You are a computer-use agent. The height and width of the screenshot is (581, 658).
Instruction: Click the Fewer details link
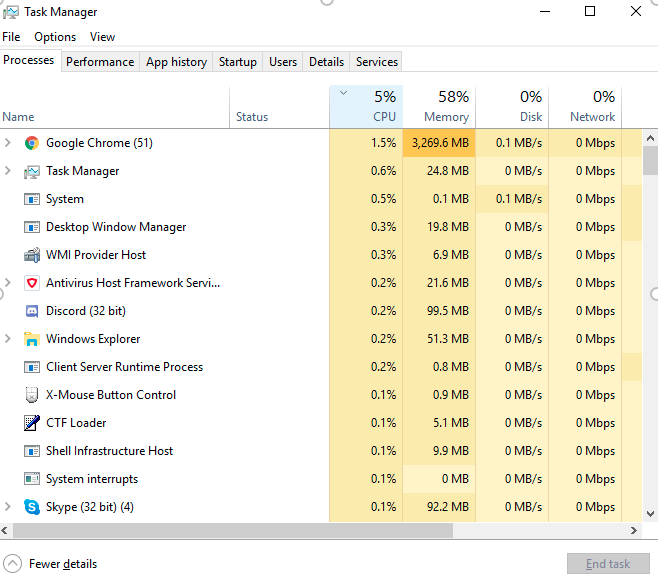pyautogui.click(x=63, y=564)
